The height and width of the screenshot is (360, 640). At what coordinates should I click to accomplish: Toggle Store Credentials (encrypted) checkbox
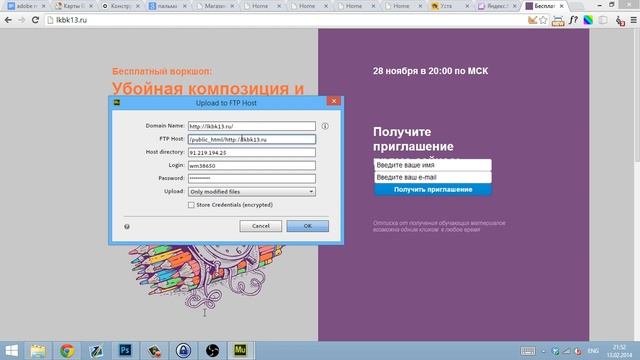(191, 205)
